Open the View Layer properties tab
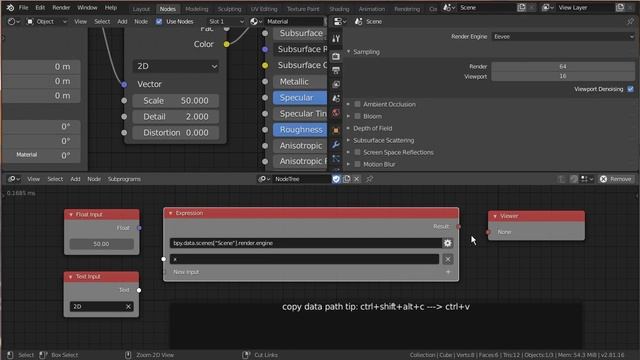640x360 pixels. (x=336, y=84)
